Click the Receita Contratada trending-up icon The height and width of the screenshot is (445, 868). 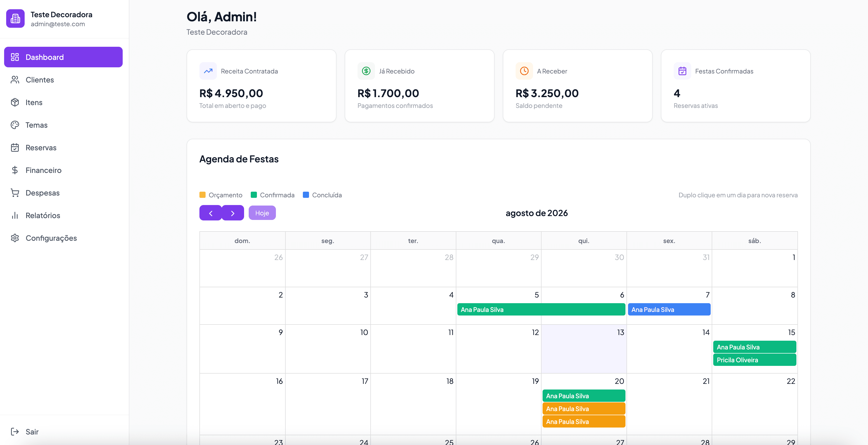pyautogui.click(x=208, y=71)
